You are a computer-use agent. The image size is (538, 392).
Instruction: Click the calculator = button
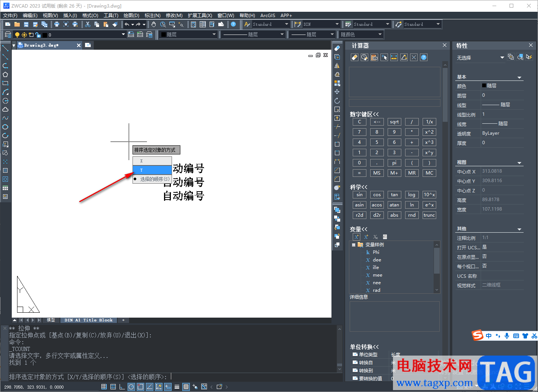point(359,173)
